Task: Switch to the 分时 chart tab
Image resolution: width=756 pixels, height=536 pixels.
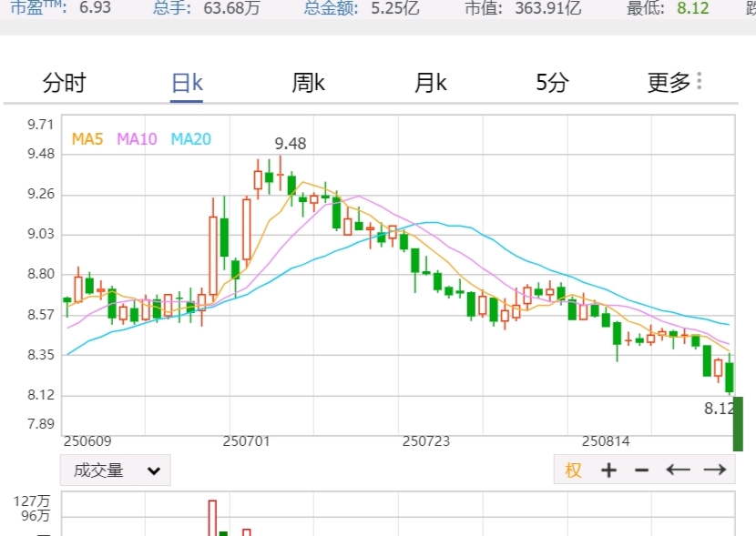Action: pos(64,82)
